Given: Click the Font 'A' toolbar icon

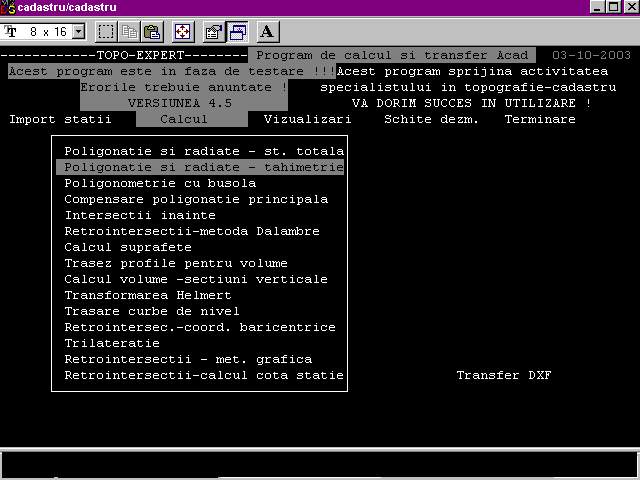Looking at the screenshot, I should coord(268,32).
